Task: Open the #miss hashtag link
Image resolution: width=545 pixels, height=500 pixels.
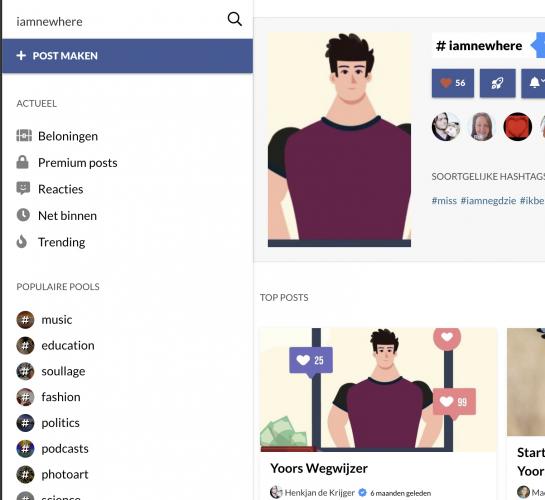Action: coord(444,200)
